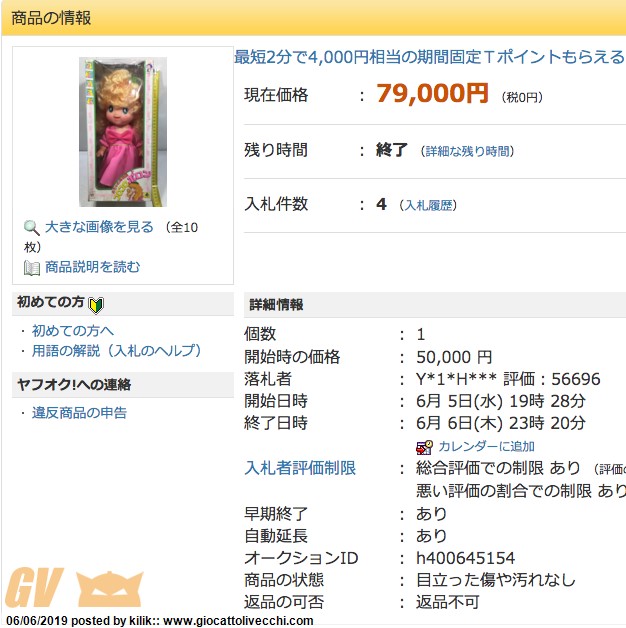
Task: Click the 詳細情報 section header
Action: [435, 305]
